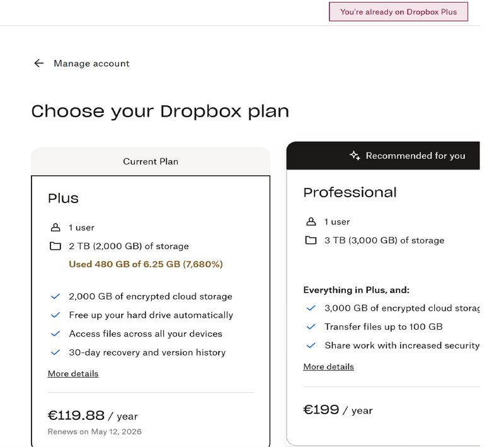Select the Recommended for you banner
The image size is (504, 447).
(x=415, y=156)
